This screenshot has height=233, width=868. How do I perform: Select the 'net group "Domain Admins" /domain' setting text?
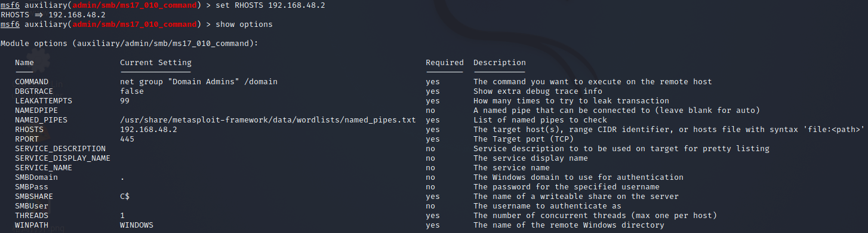pos(199,81)
